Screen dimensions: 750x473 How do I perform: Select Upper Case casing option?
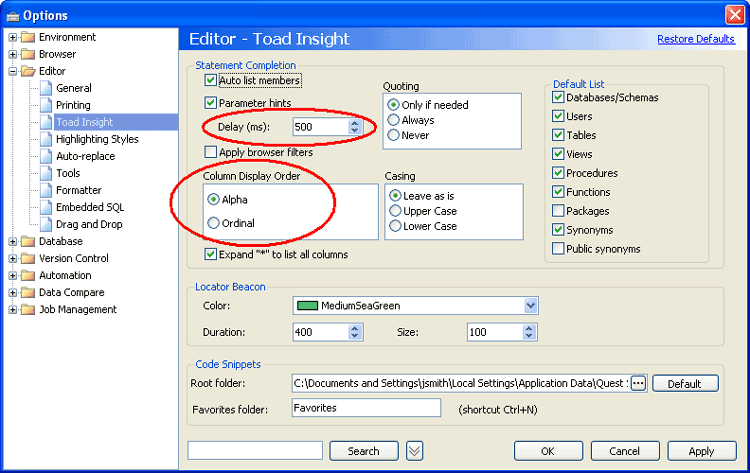(x=395, y=210)
